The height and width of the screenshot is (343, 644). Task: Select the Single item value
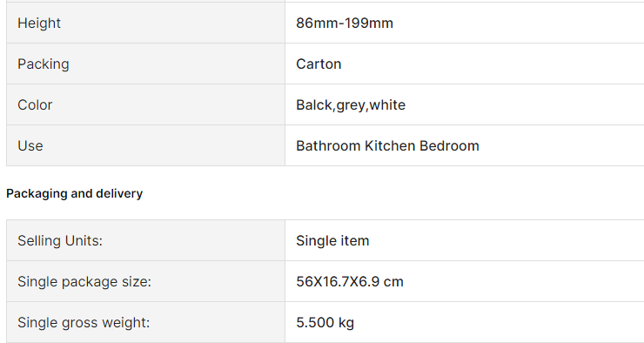(x=332, y=241)
